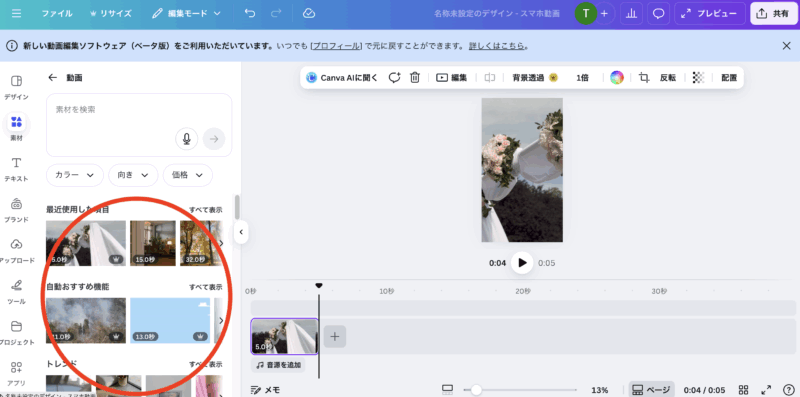
Task: Show all トレンド items
Action: point(206,364)
